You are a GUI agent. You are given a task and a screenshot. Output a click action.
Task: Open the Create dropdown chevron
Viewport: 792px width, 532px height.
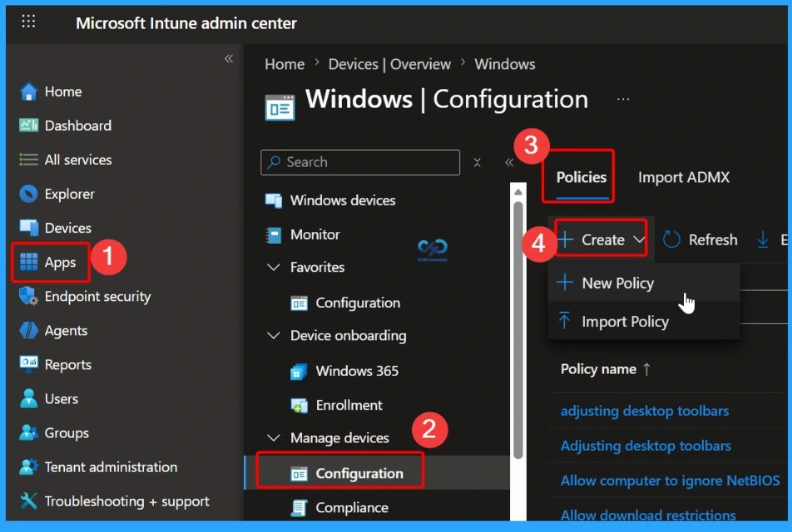click(x=639, y=239)
